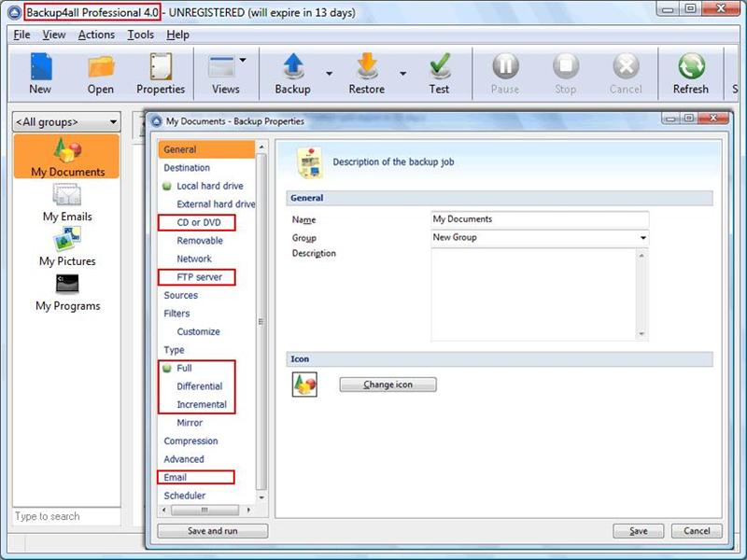Open the View menu
The image size is (747, 560).
[54, 35]
